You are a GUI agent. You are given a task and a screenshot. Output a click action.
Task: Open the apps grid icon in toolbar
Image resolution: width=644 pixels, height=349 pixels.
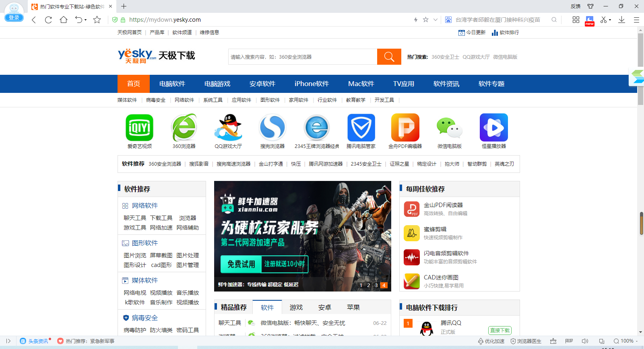click(x=576, y=20)
